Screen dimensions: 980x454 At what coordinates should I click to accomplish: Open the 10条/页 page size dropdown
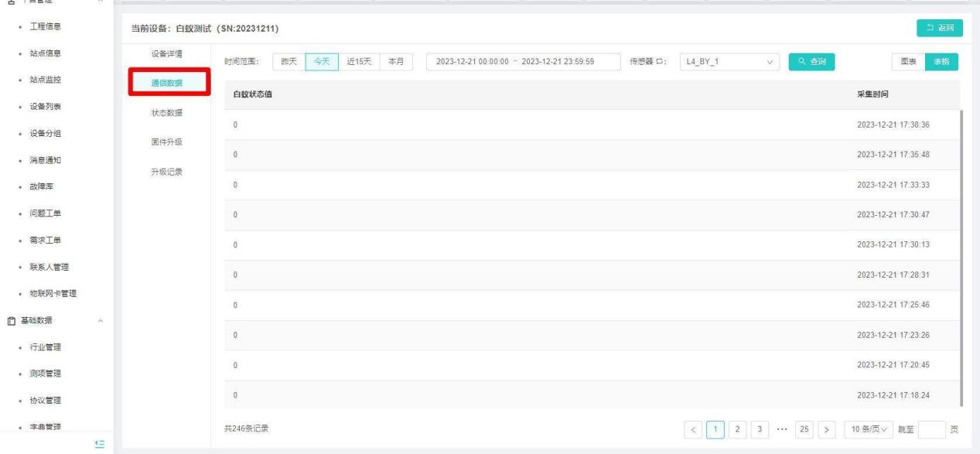click(871, 428)
